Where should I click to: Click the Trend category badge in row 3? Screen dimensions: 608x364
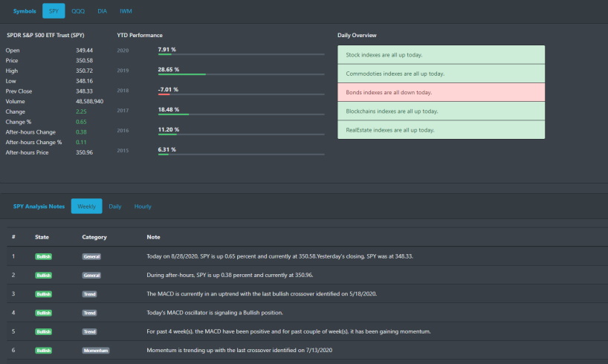click(x=90, y=294)
